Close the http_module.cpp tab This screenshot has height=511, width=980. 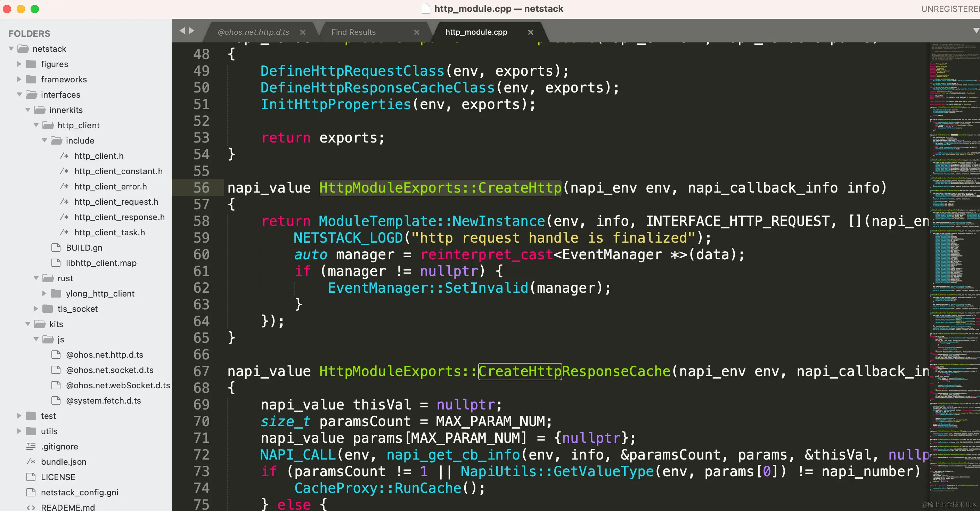(x=530, y=32)
